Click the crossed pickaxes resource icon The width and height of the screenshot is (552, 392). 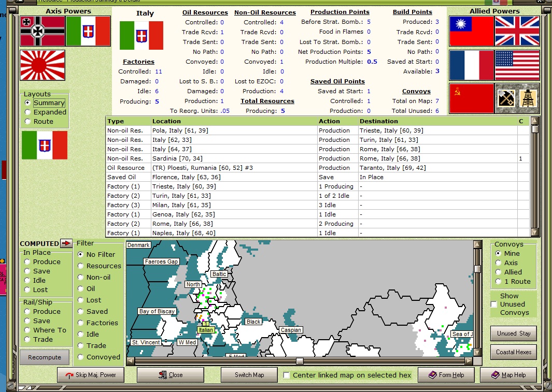point(506,98)
